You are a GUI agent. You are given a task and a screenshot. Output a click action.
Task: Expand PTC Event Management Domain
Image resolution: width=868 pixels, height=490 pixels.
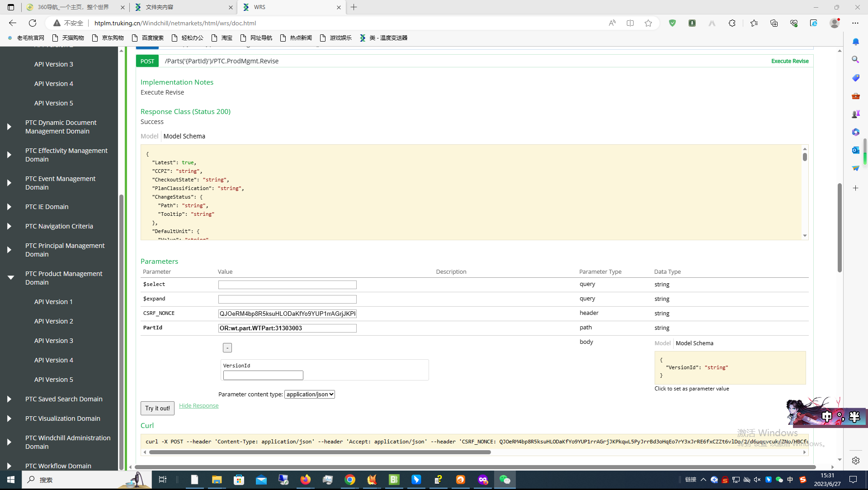(x=9, y=183)
